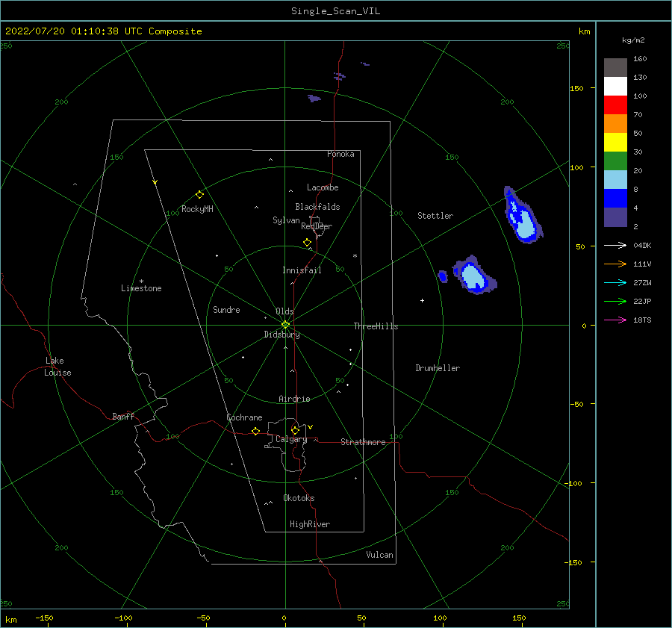Select the white 130 legend swatch

(x=615, y=86)
